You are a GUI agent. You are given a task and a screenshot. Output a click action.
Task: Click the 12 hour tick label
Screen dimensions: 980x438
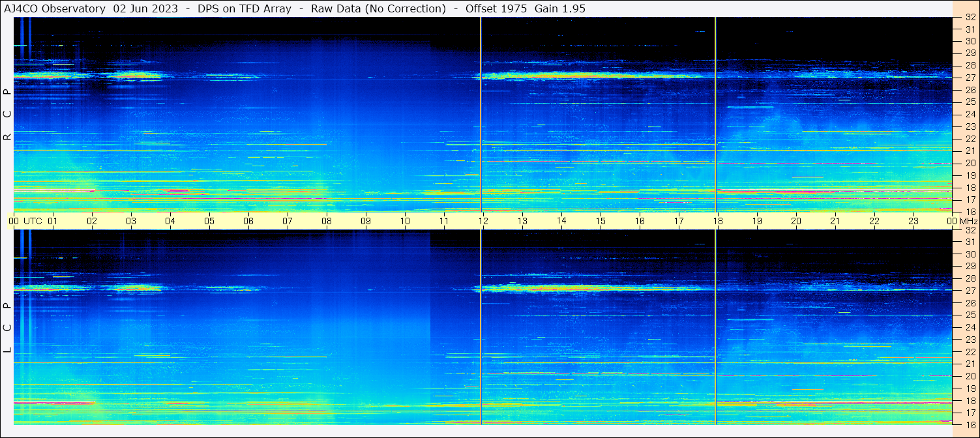[483, 221]
